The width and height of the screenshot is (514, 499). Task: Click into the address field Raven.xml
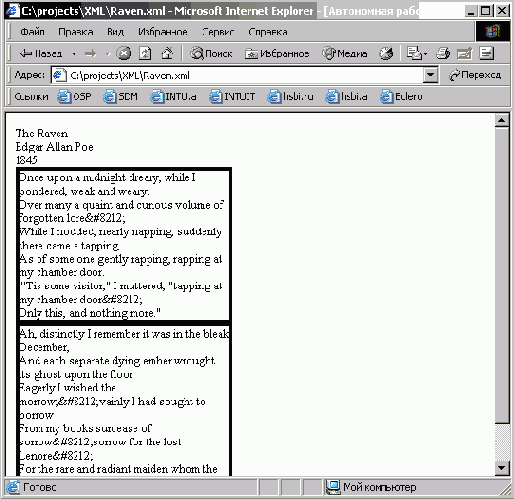point(237,75)
